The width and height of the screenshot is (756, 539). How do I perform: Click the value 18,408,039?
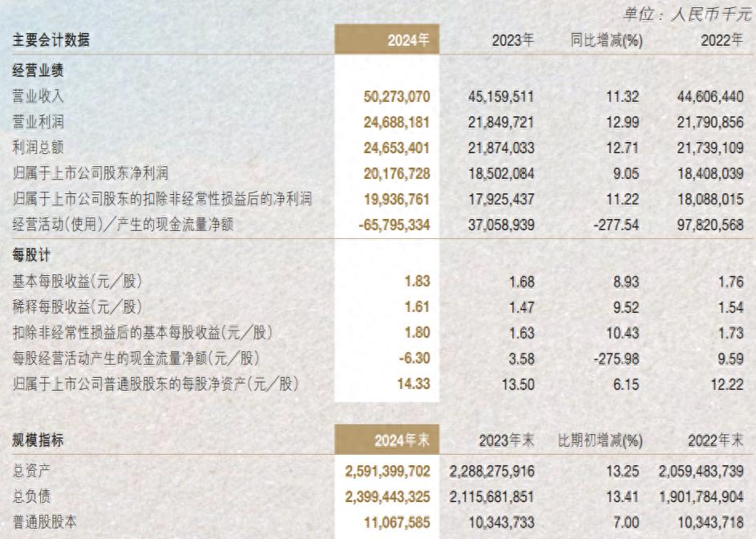710,173
